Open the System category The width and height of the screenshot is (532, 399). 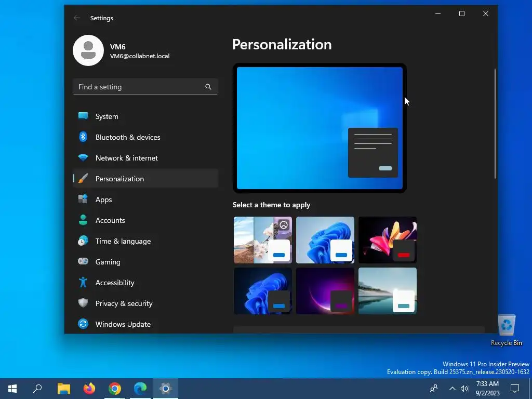[x=145, y=116]
